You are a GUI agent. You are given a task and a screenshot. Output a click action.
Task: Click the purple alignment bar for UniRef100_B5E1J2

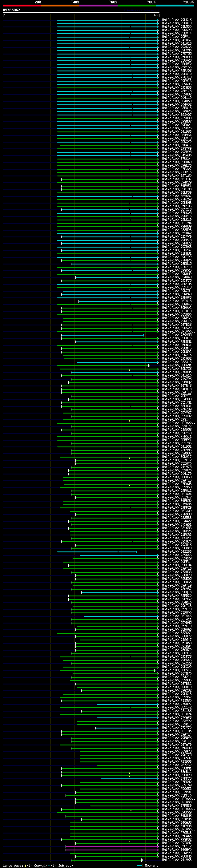pyautogui.click(x=112, y=846)
